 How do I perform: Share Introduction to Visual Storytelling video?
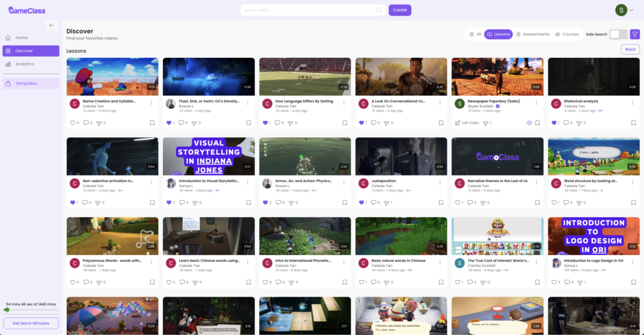pyautogui.click(x=194, y=203)
